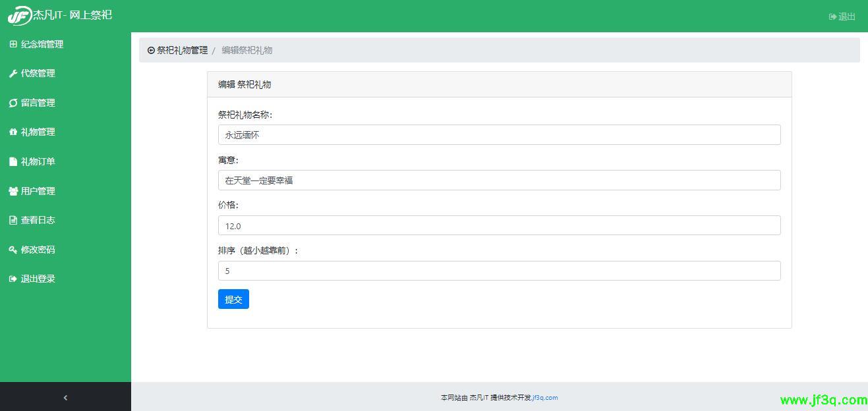The image size is (868, 411).
Task: Click the 退出 link in top-right header
Action: 842,16
